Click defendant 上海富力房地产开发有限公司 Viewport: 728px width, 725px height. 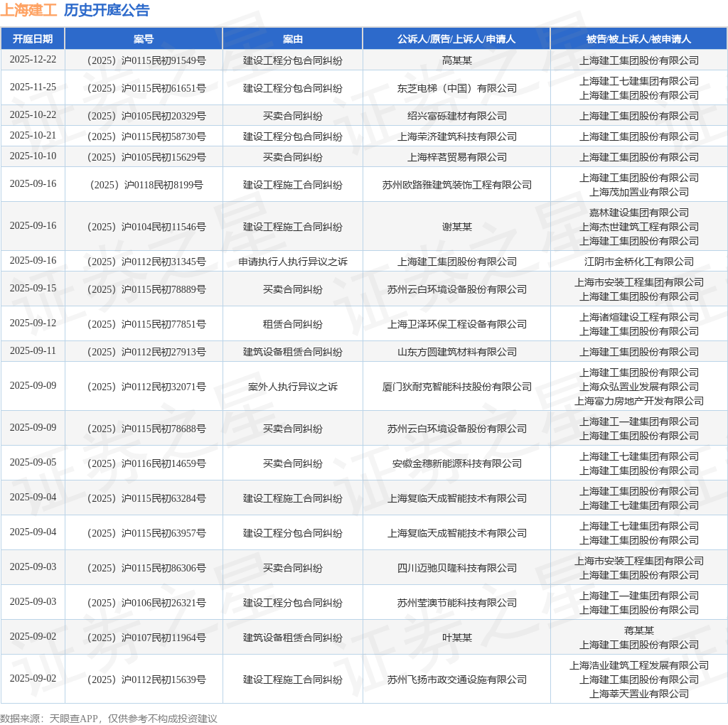click(639, 401)
